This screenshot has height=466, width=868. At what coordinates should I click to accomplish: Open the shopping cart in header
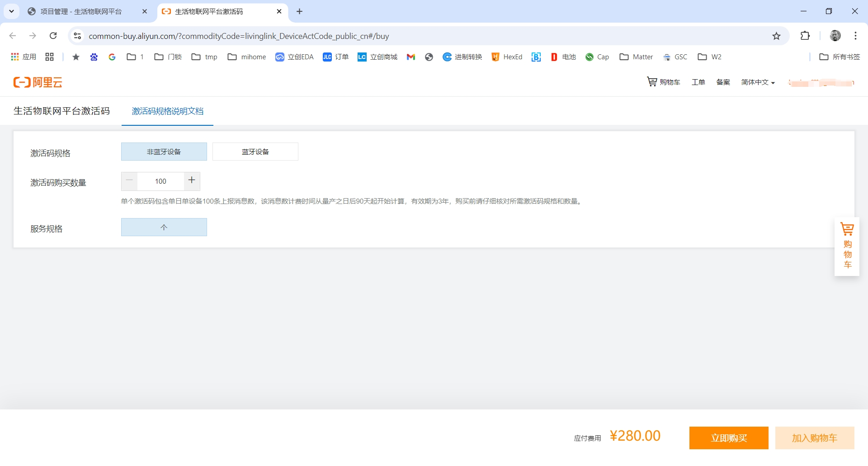pos(664,82)
